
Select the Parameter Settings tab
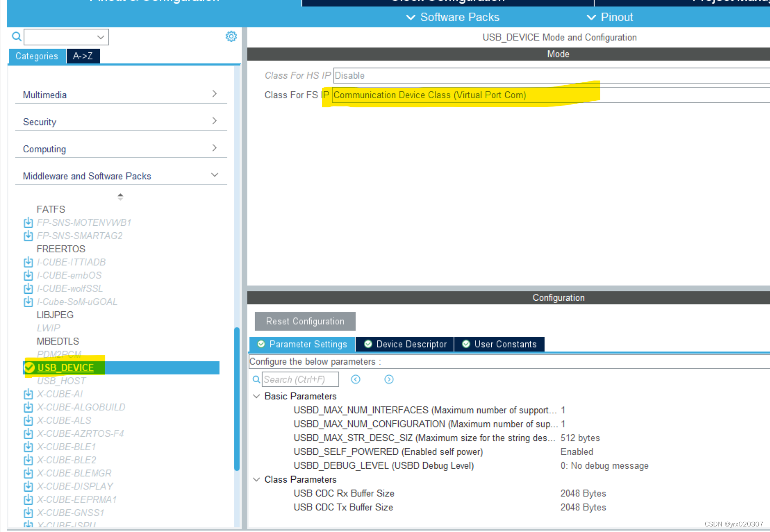pos(302,344)
